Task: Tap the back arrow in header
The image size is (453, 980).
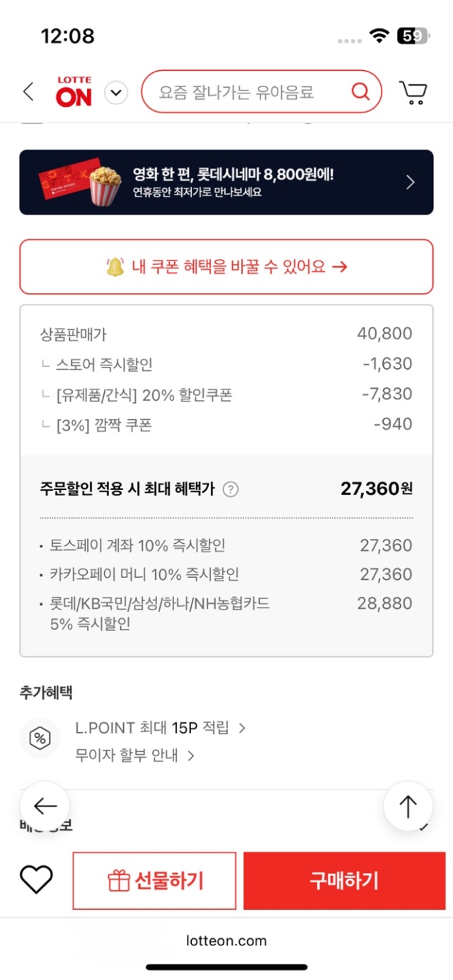Action: [28, 92]
